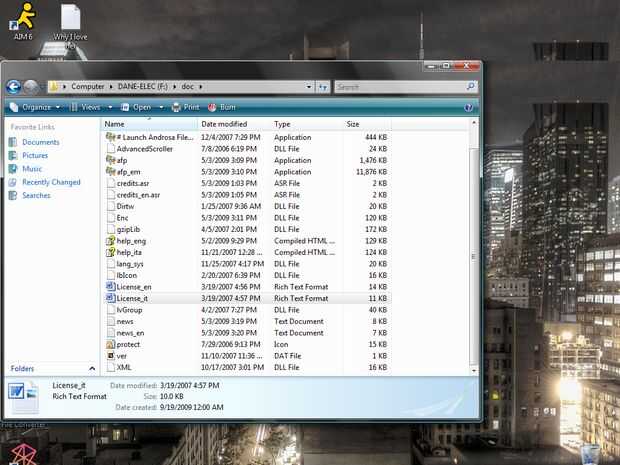
Task: Click the ver DAT file icon
Action: click(x=110, y=356)
